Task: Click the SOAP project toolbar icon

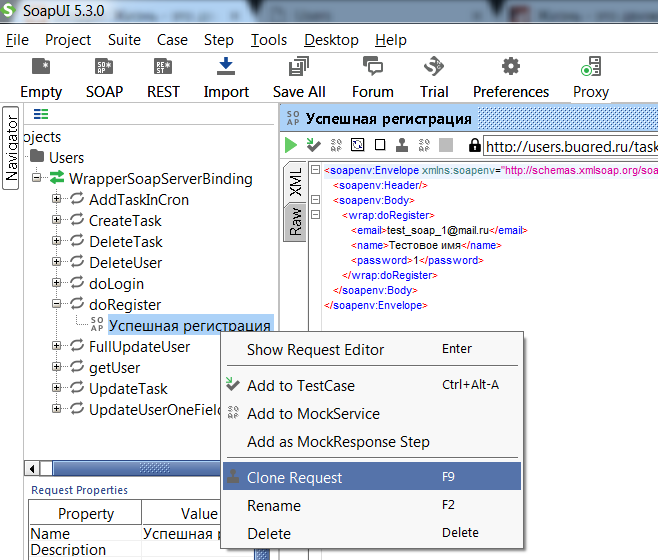Action: (x=104, y=66)
